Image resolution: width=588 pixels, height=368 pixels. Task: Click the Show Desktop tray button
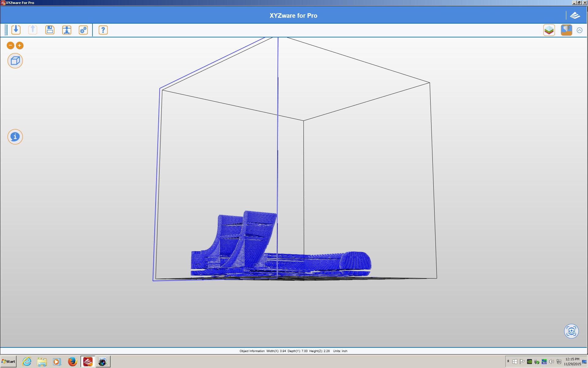(584, 362)
